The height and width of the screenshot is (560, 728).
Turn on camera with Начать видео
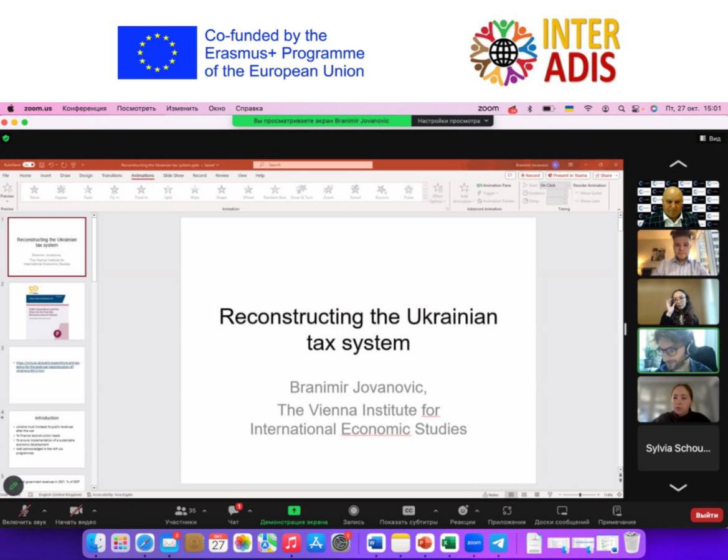click(76, 515)
